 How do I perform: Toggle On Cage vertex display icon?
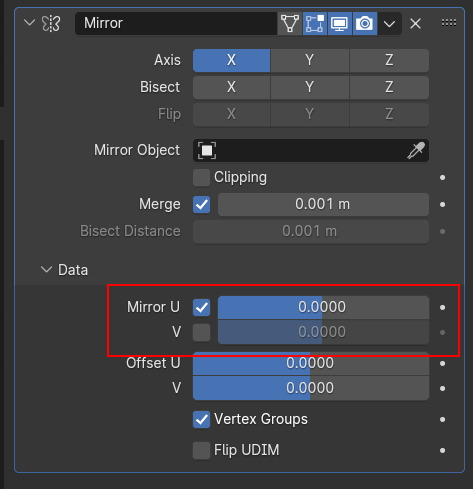point(290,23)
